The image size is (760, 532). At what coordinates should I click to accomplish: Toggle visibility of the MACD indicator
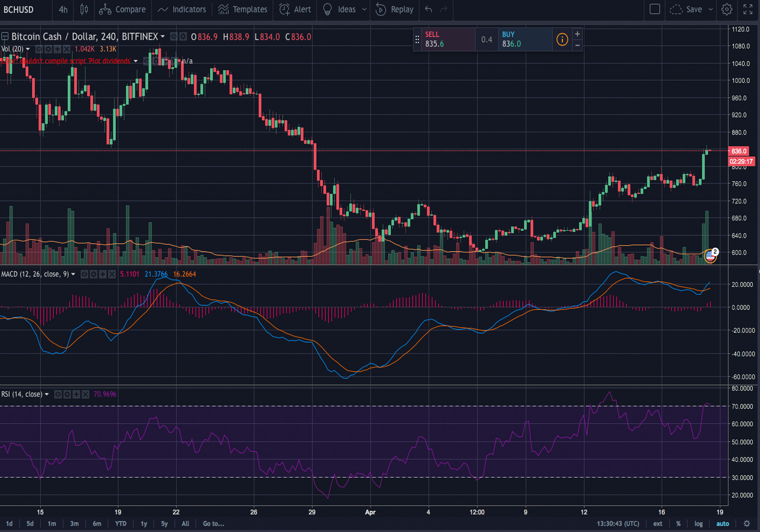point(85,274)
